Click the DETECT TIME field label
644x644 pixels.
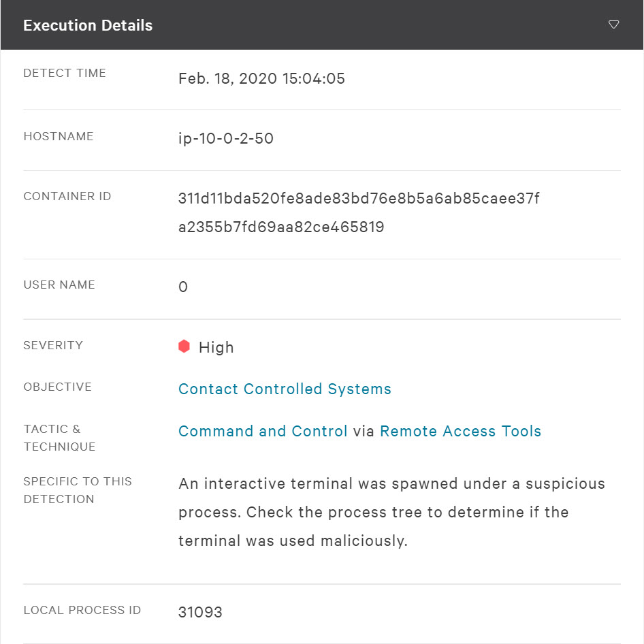tap(65, 73)
